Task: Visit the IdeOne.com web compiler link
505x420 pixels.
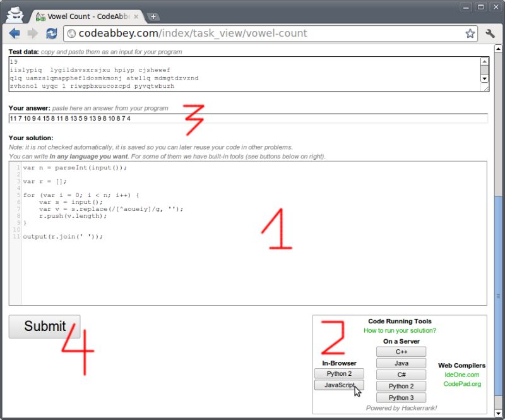Action: pos(462,375)
